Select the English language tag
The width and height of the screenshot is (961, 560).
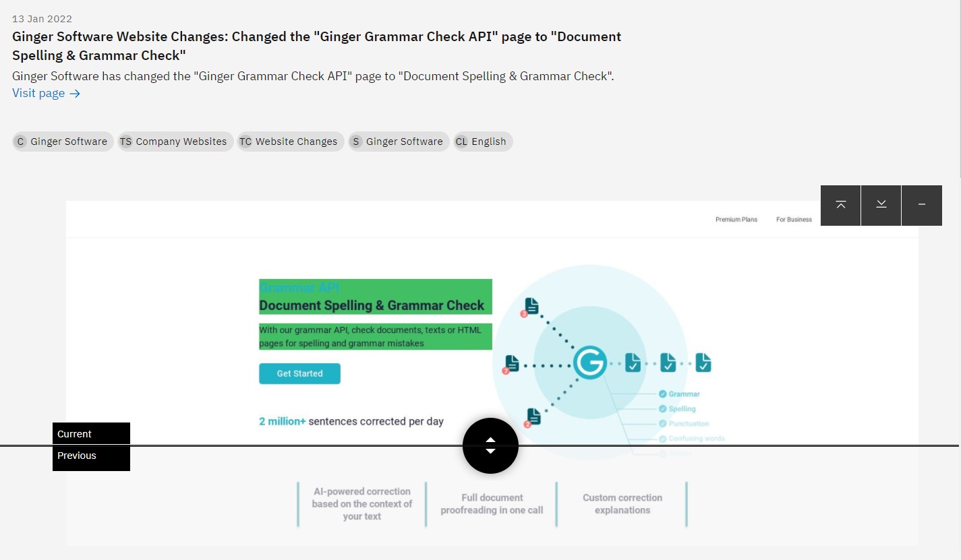[x=483, y=142]
